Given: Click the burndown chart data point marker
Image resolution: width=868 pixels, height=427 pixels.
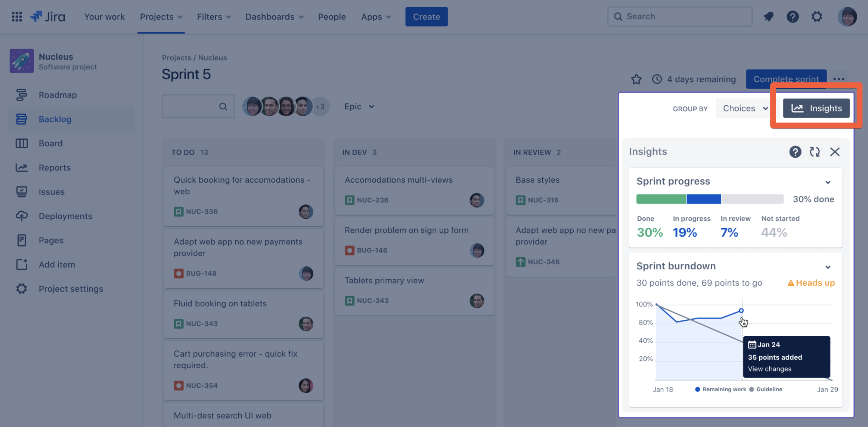Looking at the screenshot, I should click(x=741, y=310).
